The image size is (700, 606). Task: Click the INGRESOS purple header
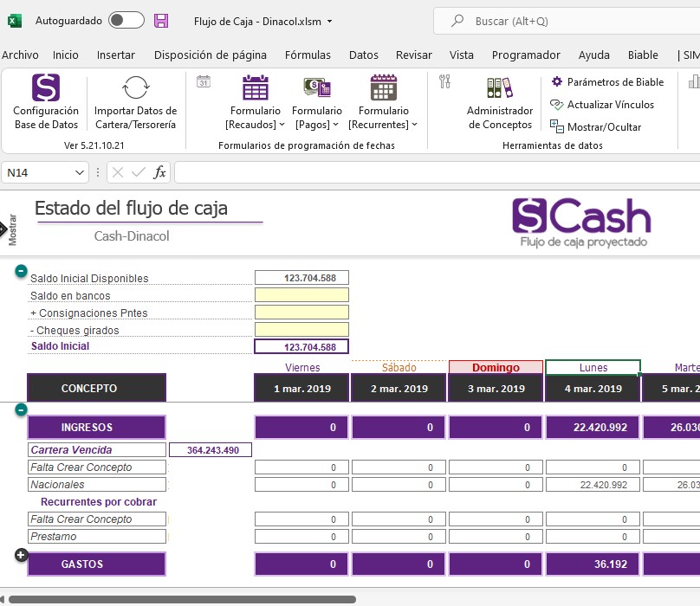point(96,427)
